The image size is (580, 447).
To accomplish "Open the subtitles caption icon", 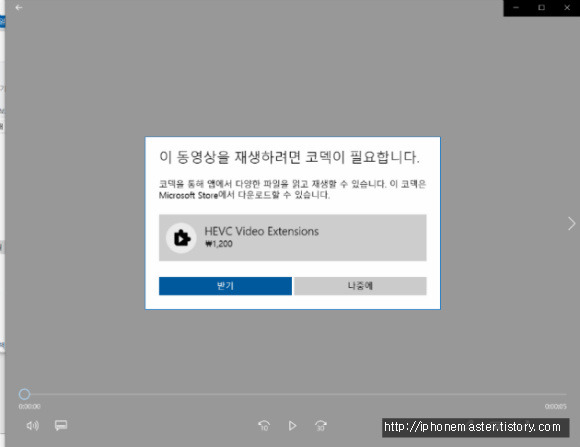I will tap(61, 425).
